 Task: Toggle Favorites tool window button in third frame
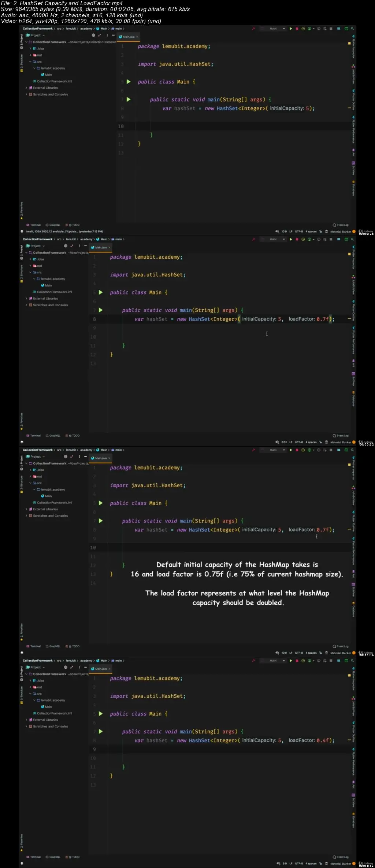coord(22,632)
